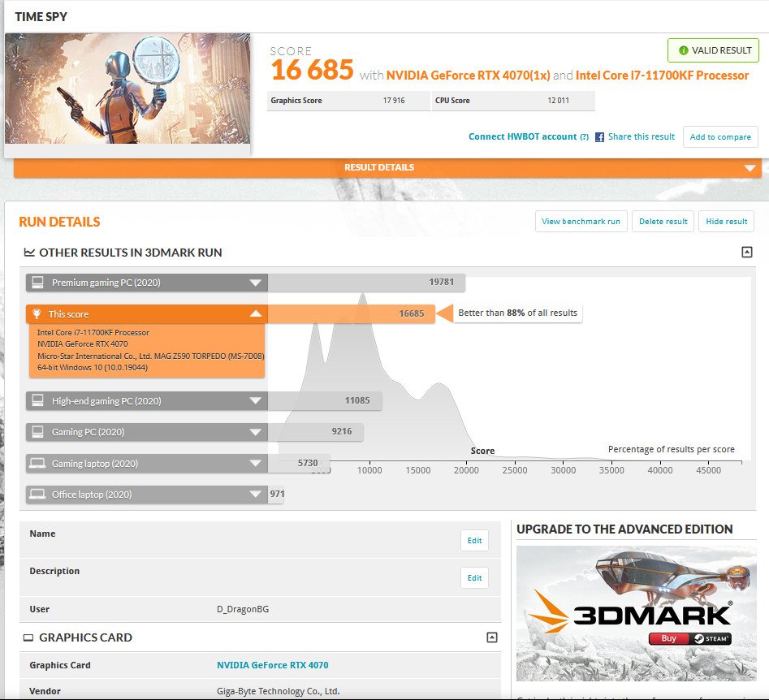Click the Graphics Score value 17 916
Viewport: 769px width, 700px height.
click(x=394, y=101)
